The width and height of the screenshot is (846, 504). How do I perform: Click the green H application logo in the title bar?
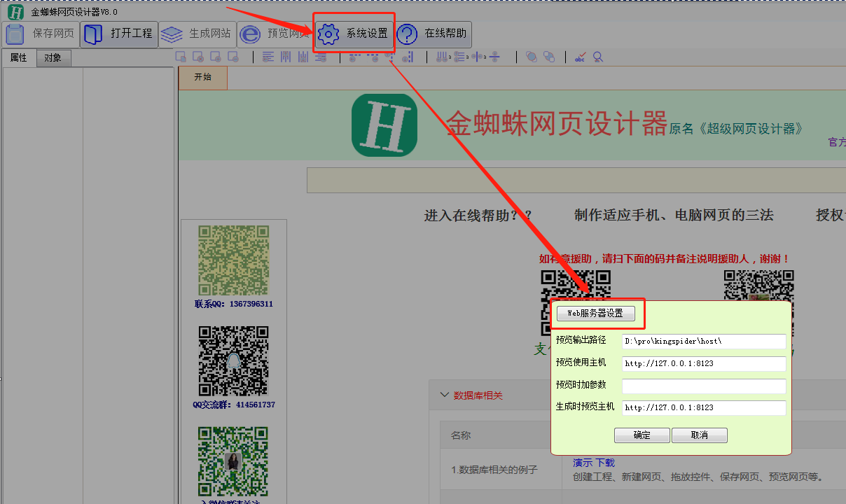pos(15,11)
